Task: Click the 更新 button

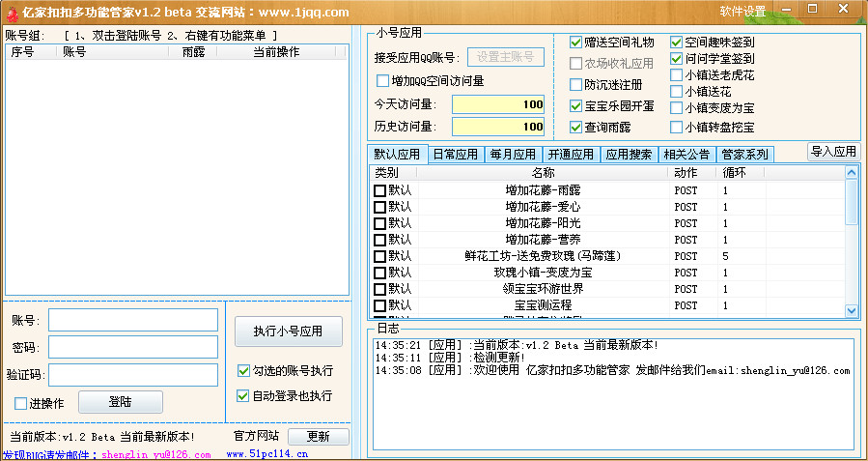Action: click(319, 436)
